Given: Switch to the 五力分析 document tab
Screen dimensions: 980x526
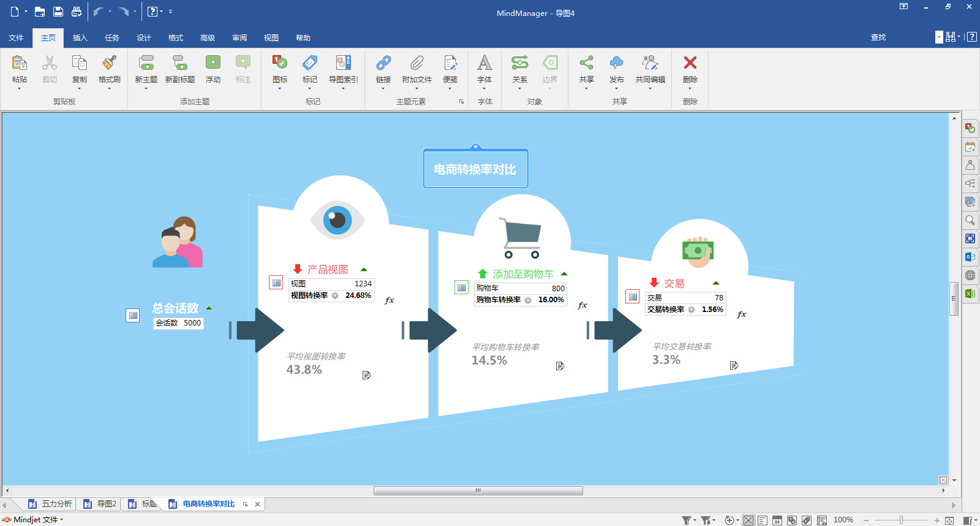Looking at the screenshot, I should 50,504.
